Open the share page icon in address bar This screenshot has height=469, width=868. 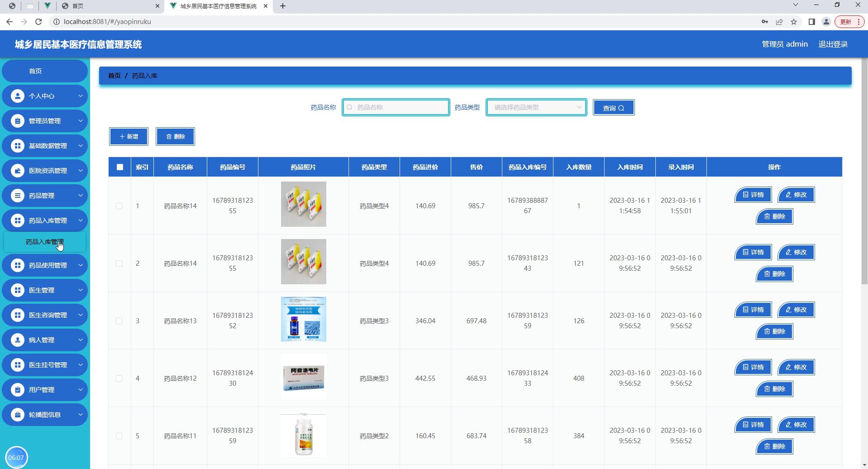(x=779, y=21)
